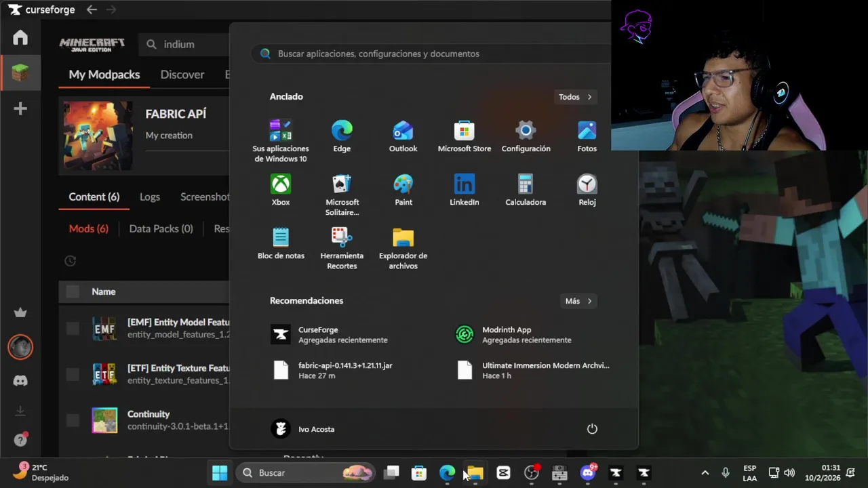Open Configuración from pinned apps
This screenshot has width=868, height=488.
(526, 136)
